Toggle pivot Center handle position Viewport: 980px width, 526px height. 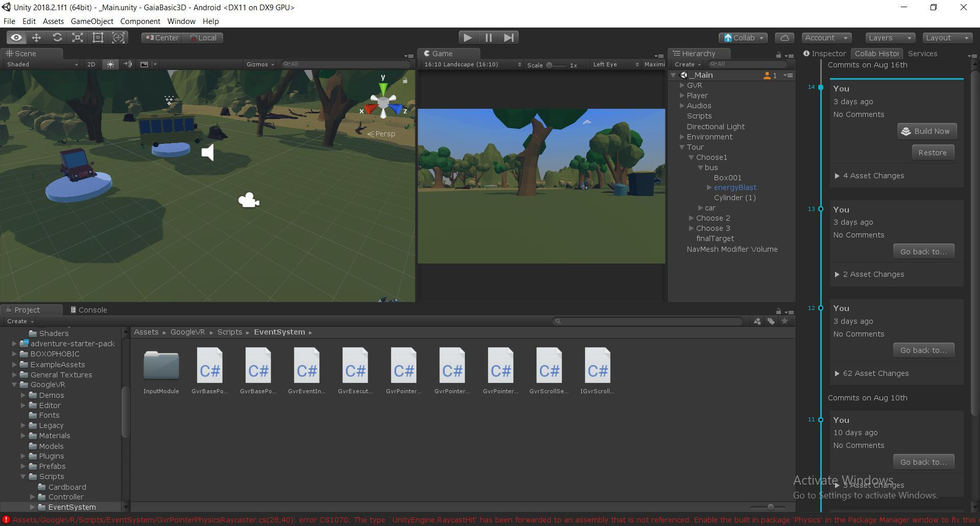coord(162,38)
